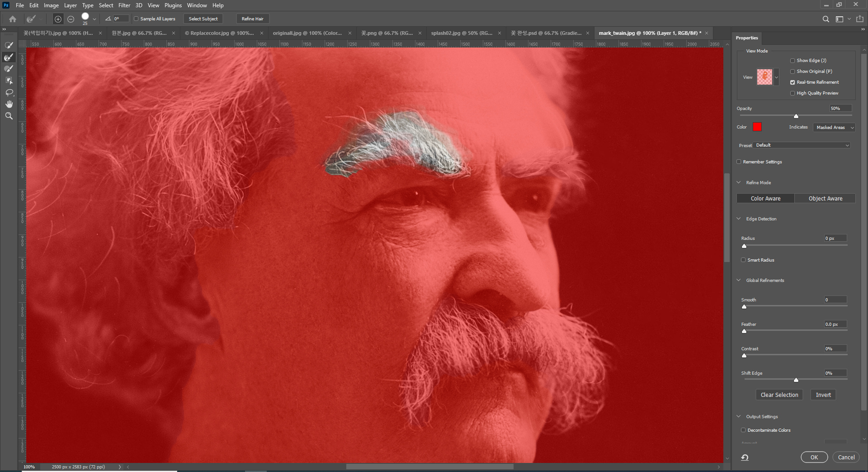868x472 pixels.
Task: Check Remember Settings
Action: (739, 162)
